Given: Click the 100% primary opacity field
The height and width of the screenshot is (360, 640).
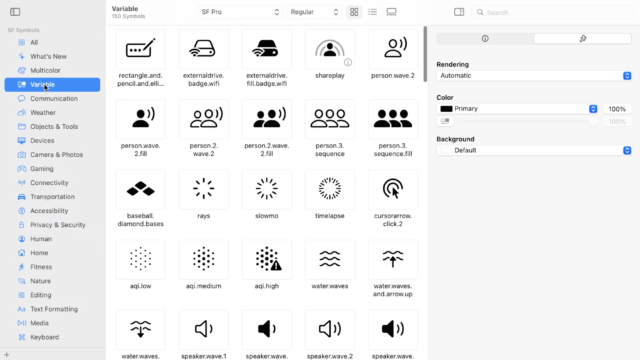Looking at the screenshot, I should tap(617, 109).
